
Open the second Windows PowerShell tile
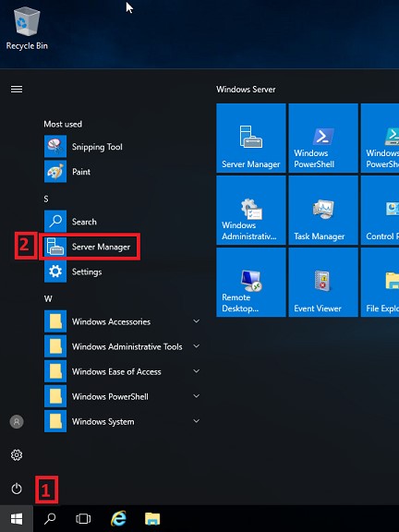[x=380, y=139]
